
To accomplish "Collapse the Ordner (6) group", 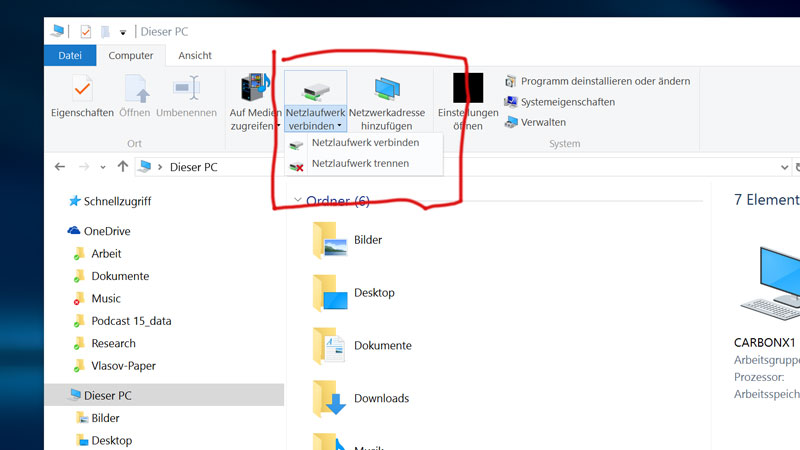I will (298, 199).
